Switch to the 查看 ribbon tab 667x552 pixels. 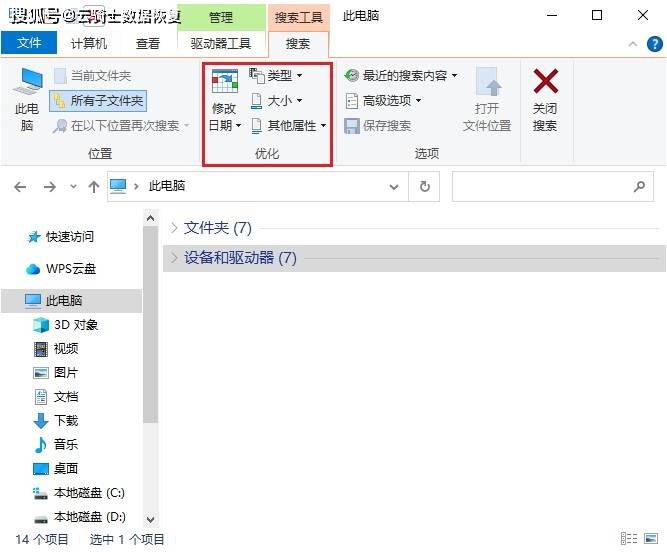click(x=148, y=43)
